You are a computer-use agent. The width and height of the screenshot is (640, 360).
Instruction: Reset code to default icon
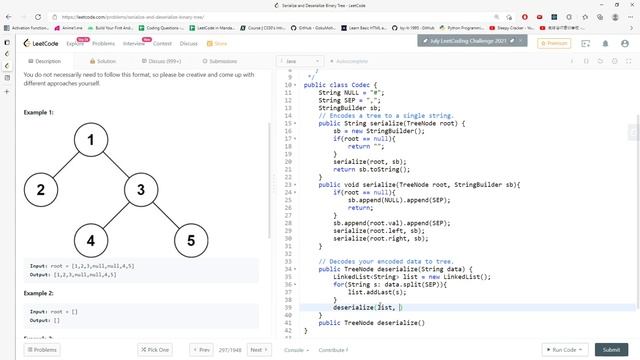point(600,61)
